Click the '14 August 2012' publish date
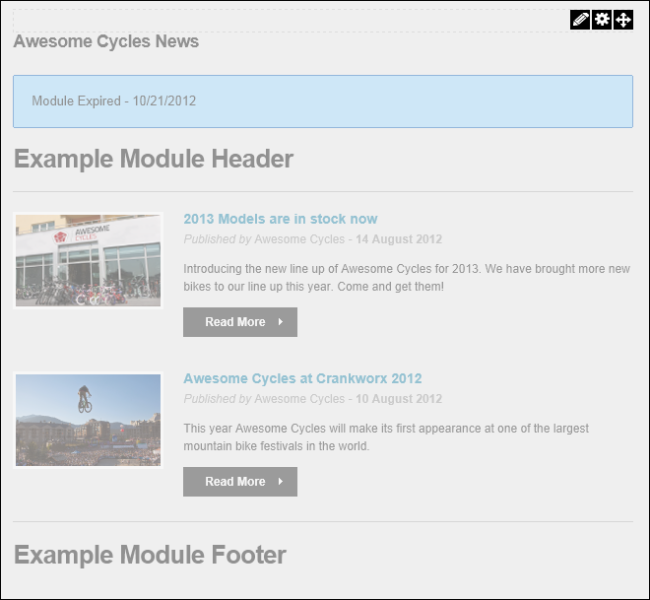Screen dimensions: 650x600 tap(399, 239)
